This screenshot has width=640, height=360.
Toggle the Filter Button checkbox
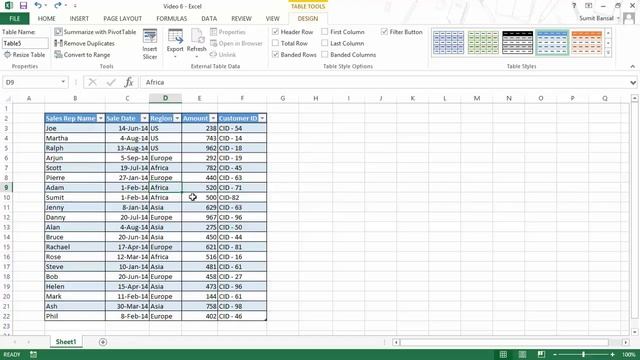384,31
